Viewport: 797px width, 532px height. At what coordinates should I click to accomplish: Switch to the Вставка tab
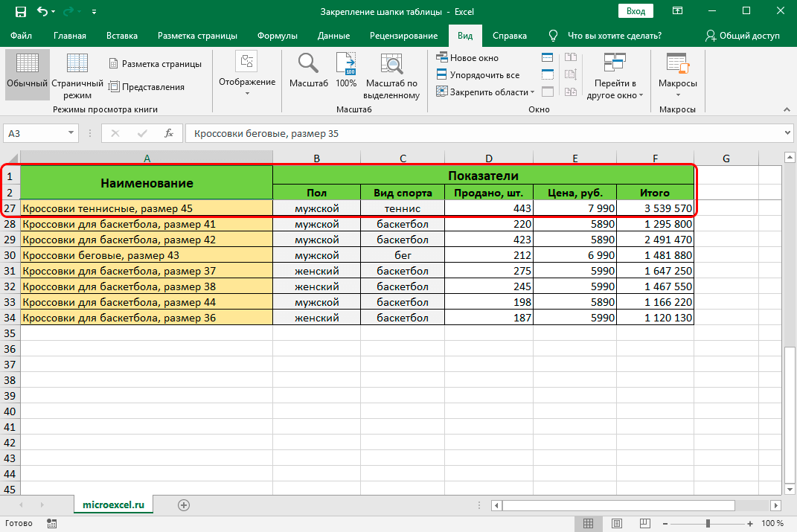point(122,36)
